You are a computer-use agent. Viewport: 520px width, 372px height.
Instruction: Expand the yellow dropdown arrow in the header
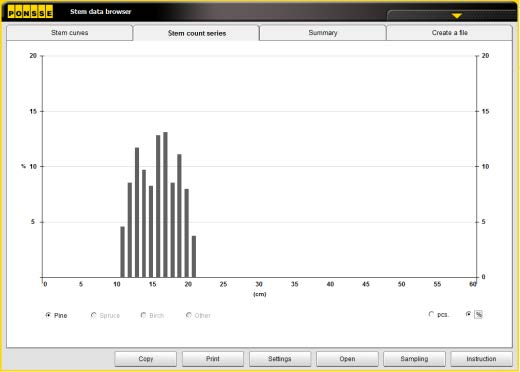pyautogui.click(x=456, y=16)
